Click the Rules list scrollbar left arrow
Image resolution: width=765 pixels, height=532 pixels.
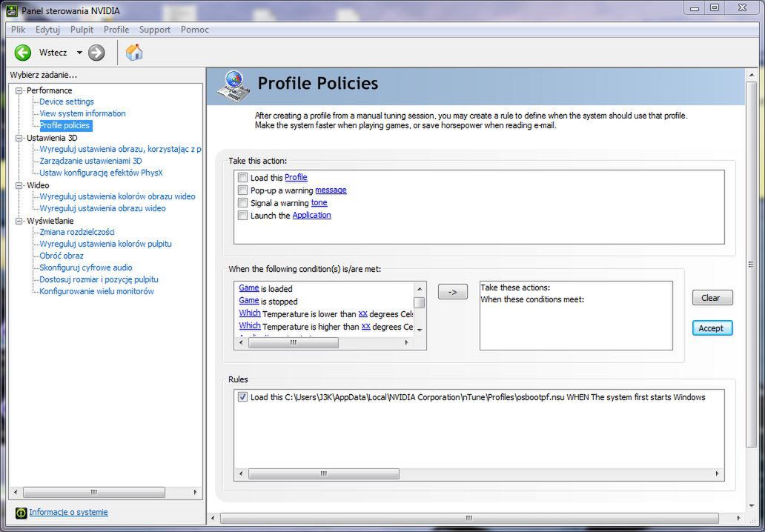point(240,474)
